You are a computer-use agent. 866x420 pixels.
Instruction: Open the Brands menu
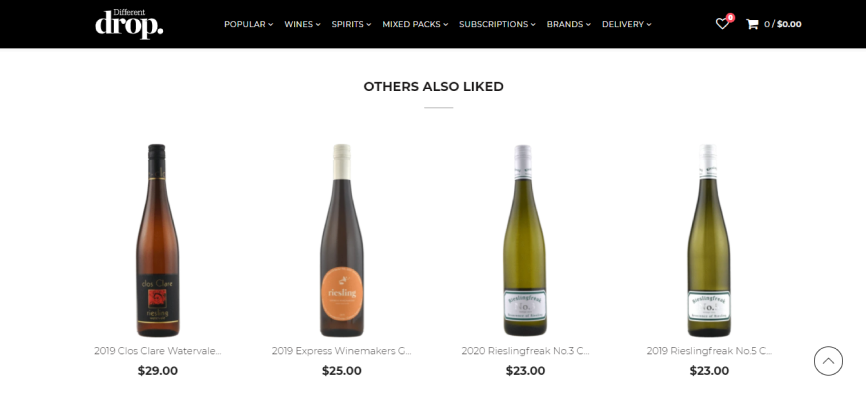[x=568, y=24]
